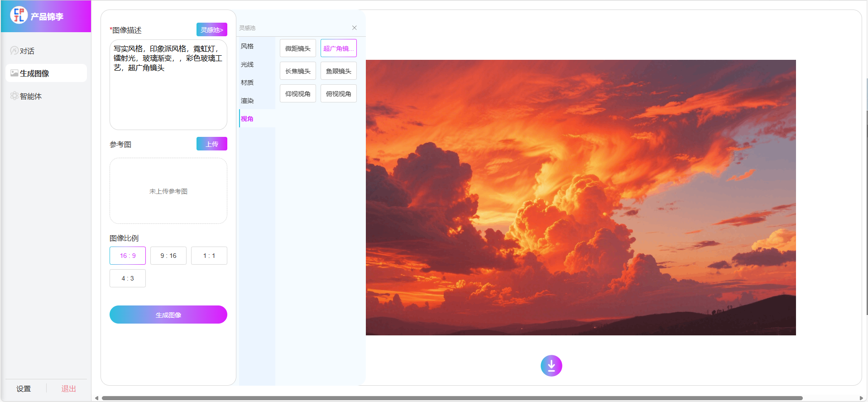Viewport: 868px width, 402px height.
Task: Click the gear icon beside 智能体
Action: [14, 96]
